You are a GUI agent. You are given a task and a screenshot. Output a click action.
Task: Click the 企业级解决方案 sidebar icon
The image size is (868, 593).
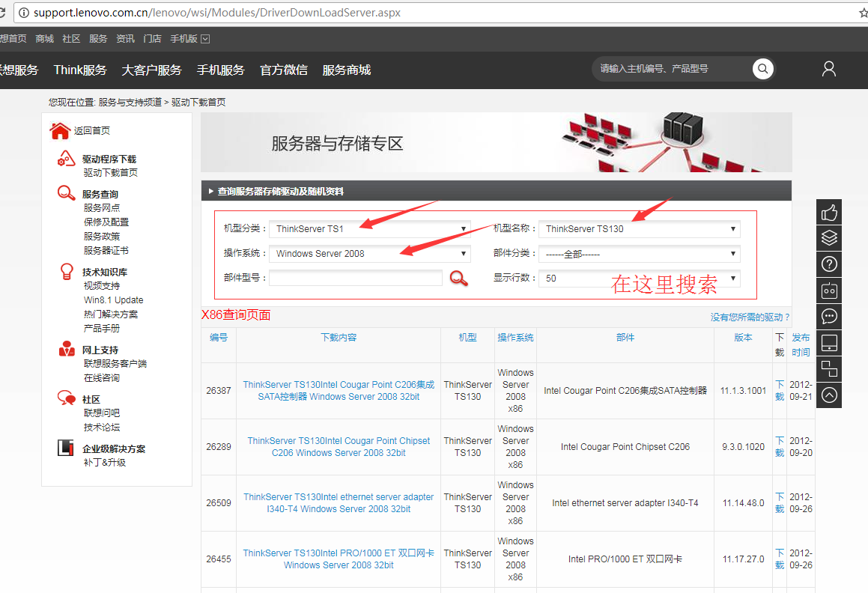click(66, 448)
